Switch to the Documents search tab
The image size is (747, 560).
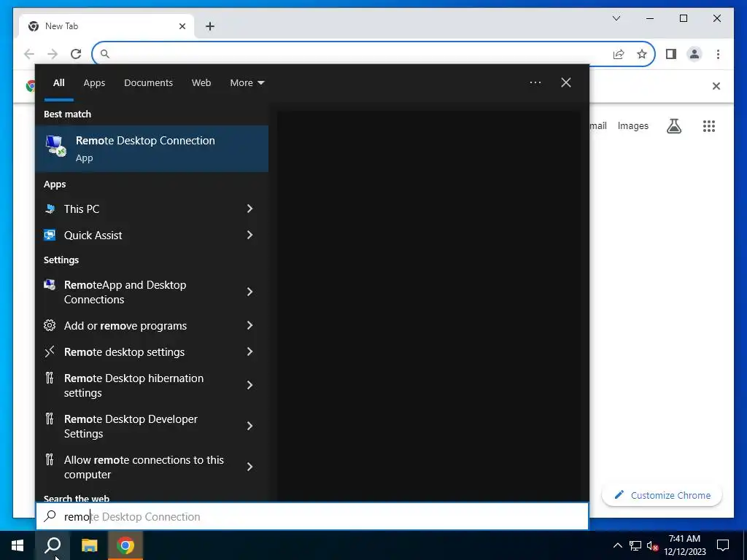148,83
